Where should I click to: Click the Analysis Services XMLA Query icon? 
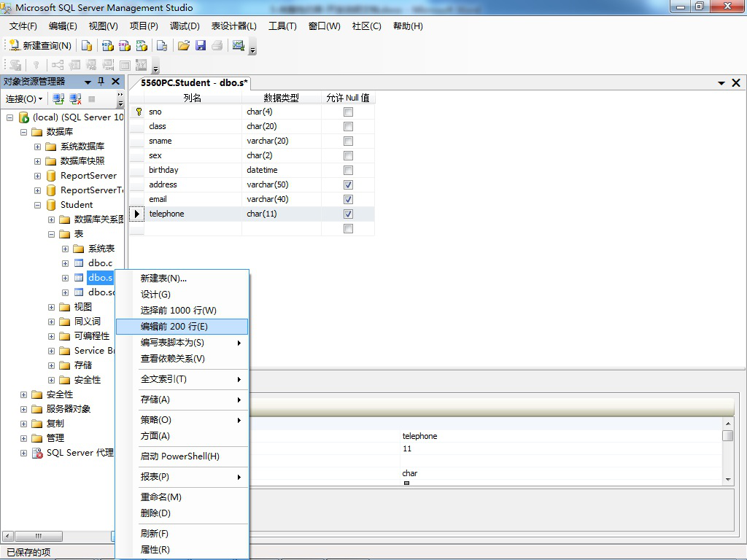click(142, 45)
